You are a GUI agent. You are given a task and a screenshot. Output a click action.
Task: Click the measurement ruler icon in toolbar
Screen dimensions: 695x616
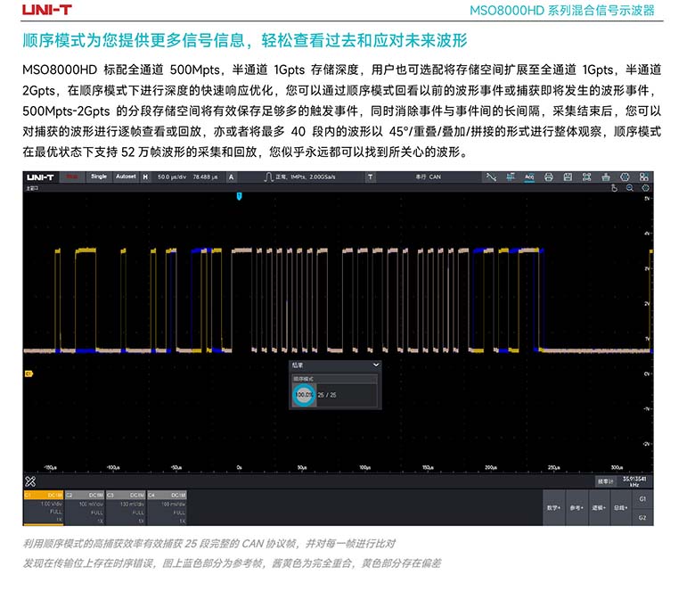point(511,177)
